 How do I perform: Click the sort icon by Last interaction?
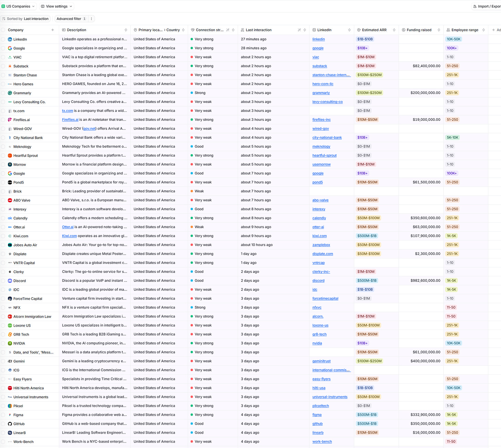pyautogui.click(x=4, y=19)
